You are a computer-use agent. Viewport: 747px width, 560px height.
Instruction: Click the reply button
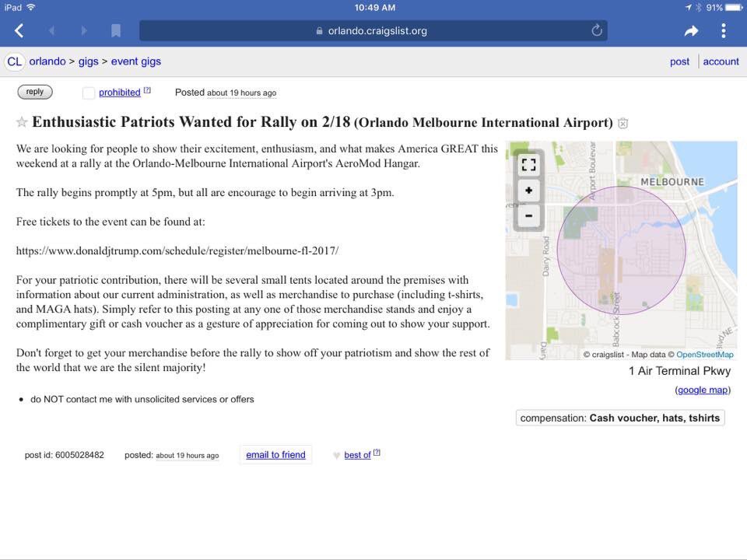click(x=35, y=92)
